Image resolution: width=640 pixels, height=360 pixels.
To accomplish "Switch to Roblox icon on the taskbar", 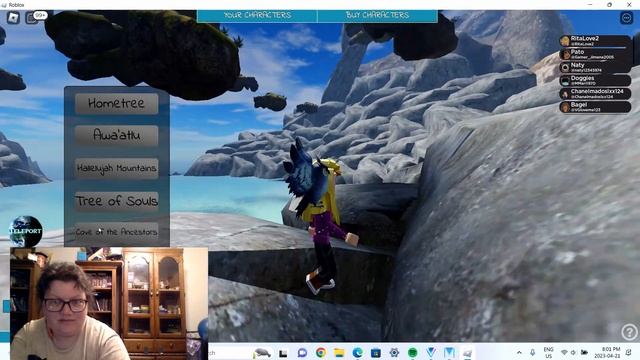I will (x=468, y=353).
